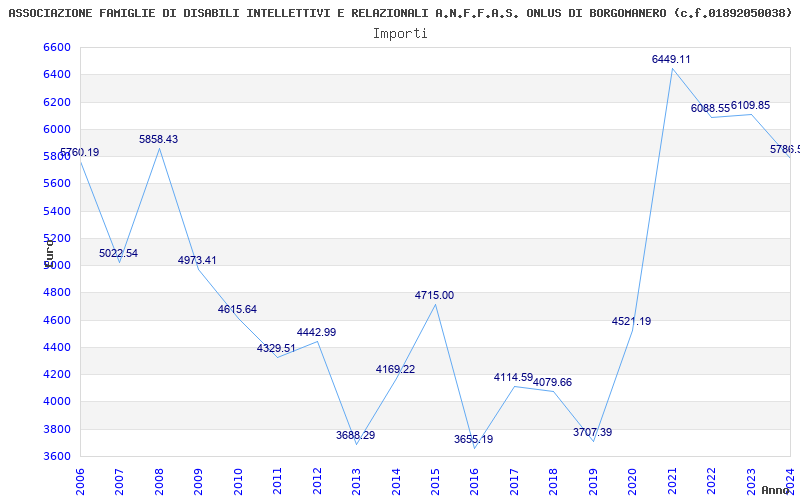This screenshot has width=800, height=500.
Task: Click the Importi chart subtitle
Action: (x=400, y=33)
